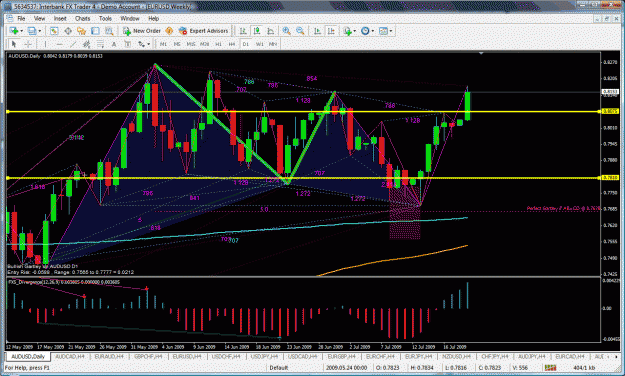This screenshot has width=625, height=376.
Task: Click the Default profile status field
Action: [279, 367]
